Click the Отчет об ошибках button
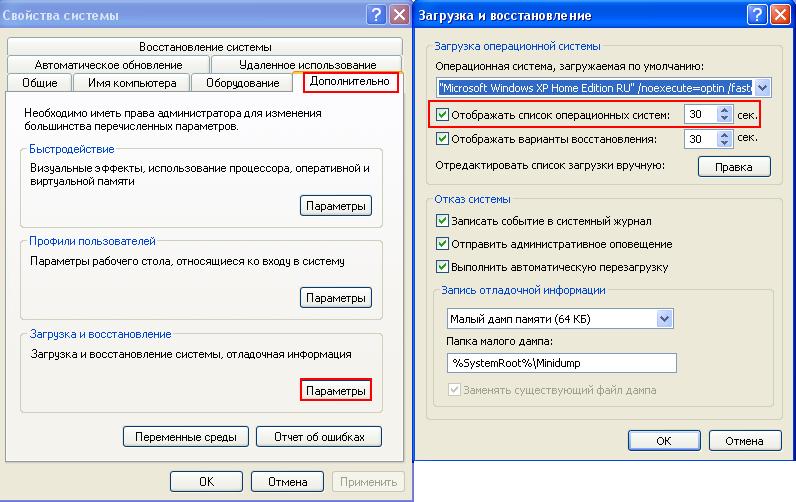796x502 pixels. pos(319,437)
